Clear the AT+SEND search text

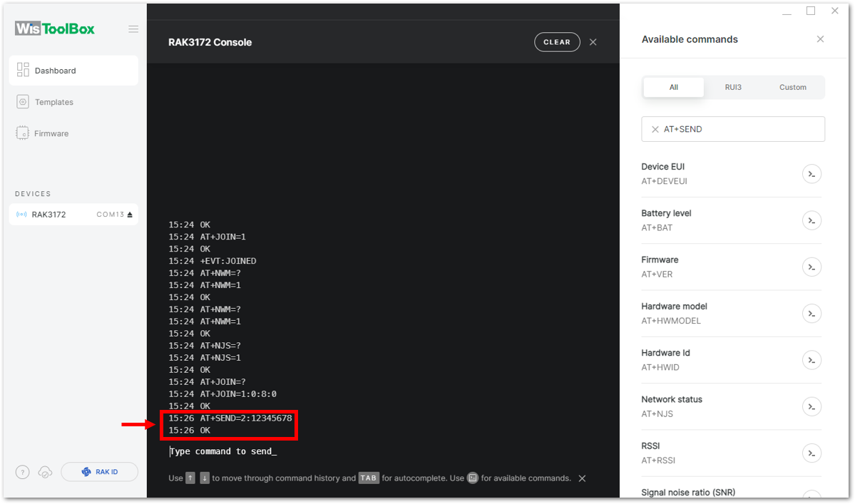click(x=655, y=129)
